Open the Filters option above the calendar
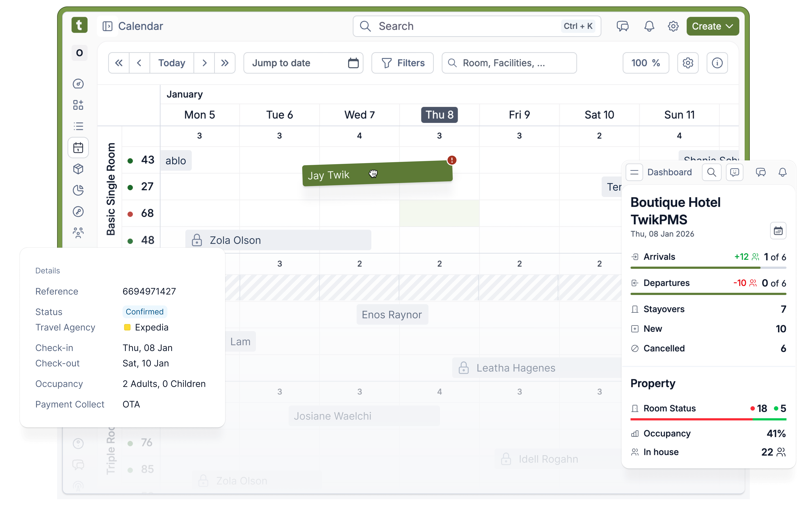This screenshot has height=505, width=812. pyautogui.click(x=402, y=63)
